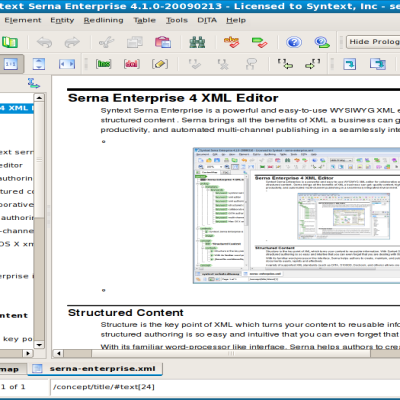Image resolution: width=400 pixels, height=400 pixels.
Task: Click the XPath location field /concept/title/#text[24]
Action: coord(225,387)
